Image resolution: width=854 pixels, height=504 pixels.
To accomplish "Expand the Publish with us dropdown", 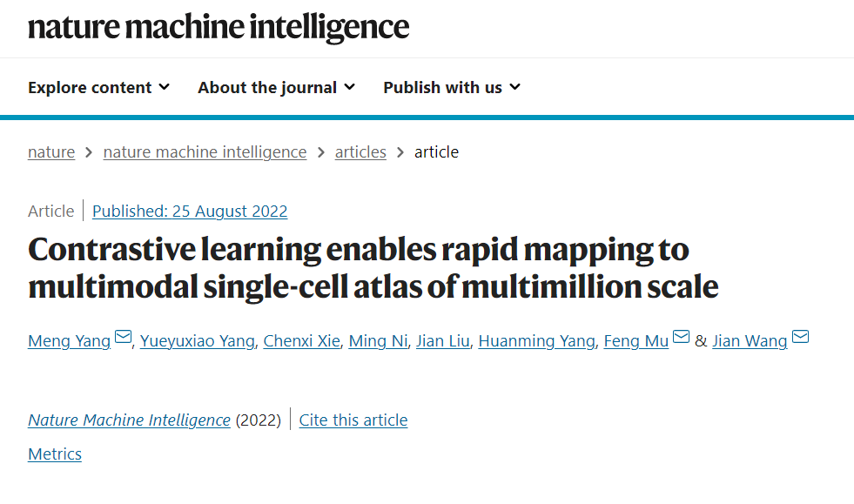I will [452, 87].
